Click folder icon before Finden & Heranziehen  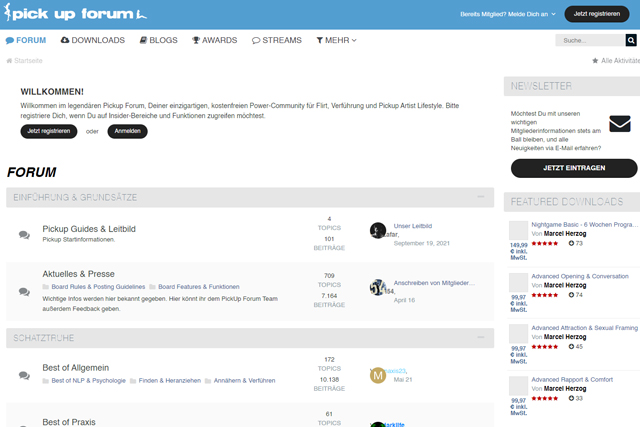133,380
